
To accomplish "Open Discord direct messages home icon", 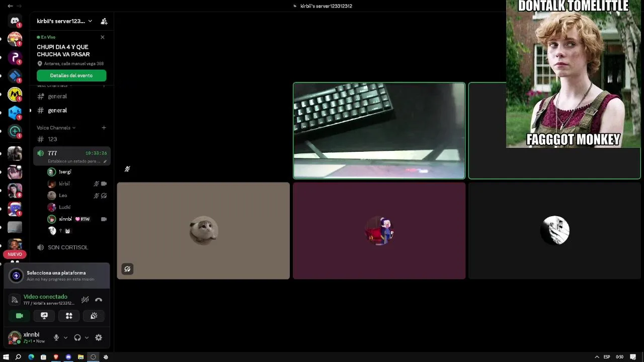I will coord(15,22).
